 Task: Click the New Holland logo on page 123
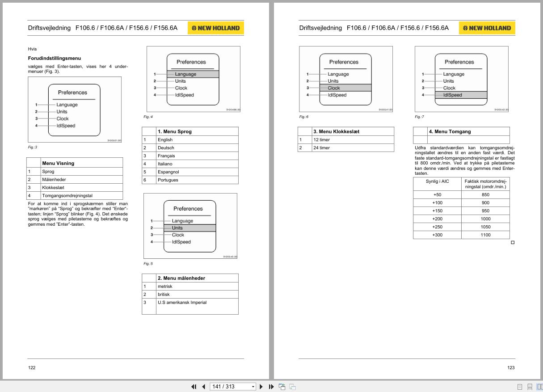coord(487,28)
